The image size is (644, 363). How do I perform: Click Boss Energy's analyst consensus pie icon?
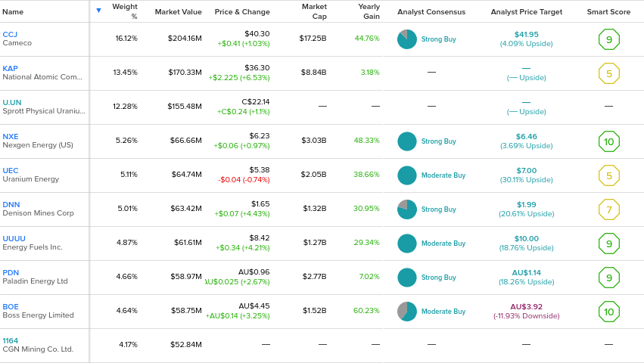pyautogui.click(x=407, y=312)
